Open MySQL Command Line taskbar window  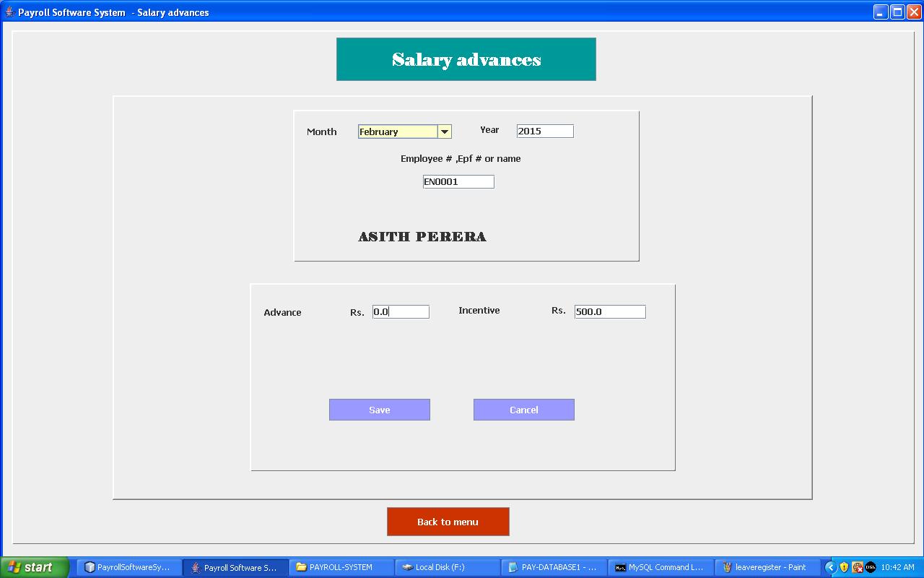(x=660, y=567)
